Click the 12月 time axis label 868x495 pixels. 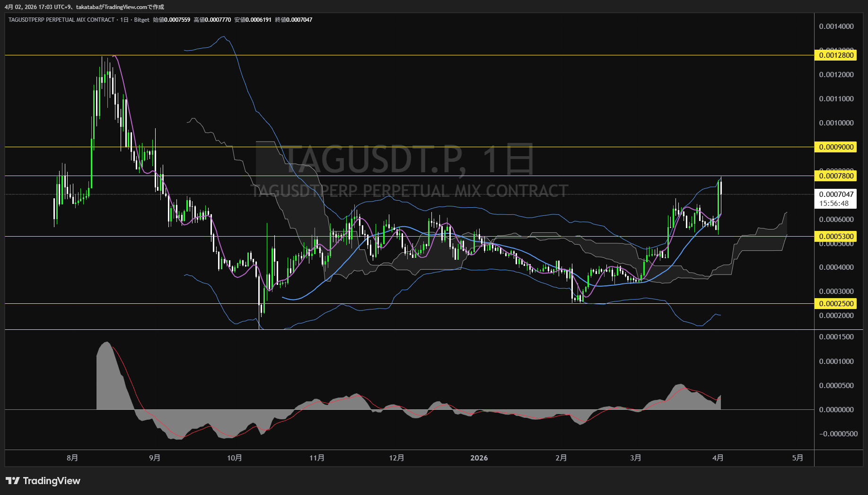(x=396, y=458)
